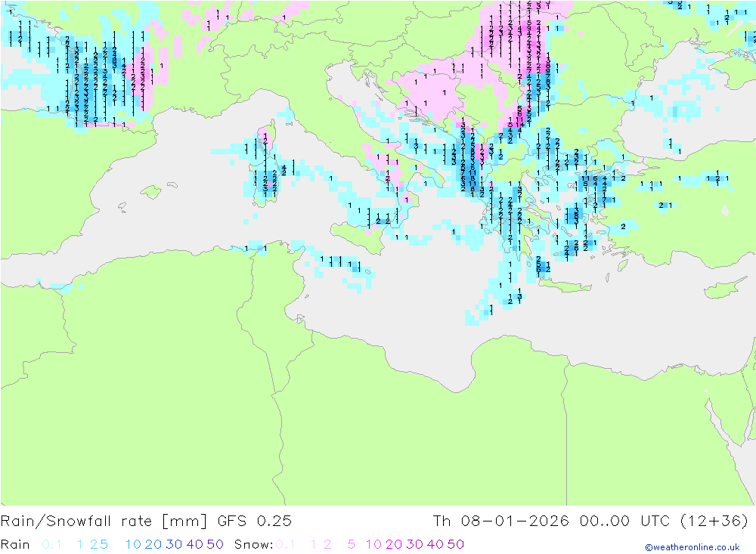
Task: Select the Rain 50 legend color value
Action: click(x=215, y=544)
